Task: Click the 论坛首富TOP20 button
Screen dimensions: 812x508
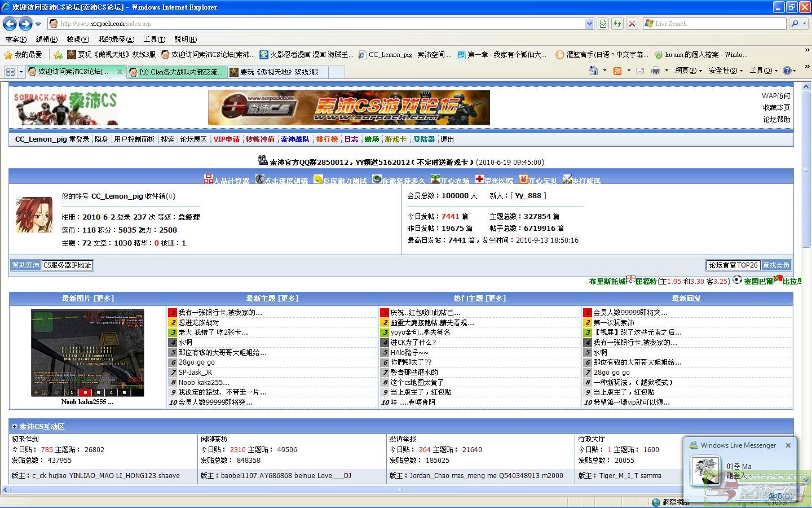Action: (x=732, y=265)
